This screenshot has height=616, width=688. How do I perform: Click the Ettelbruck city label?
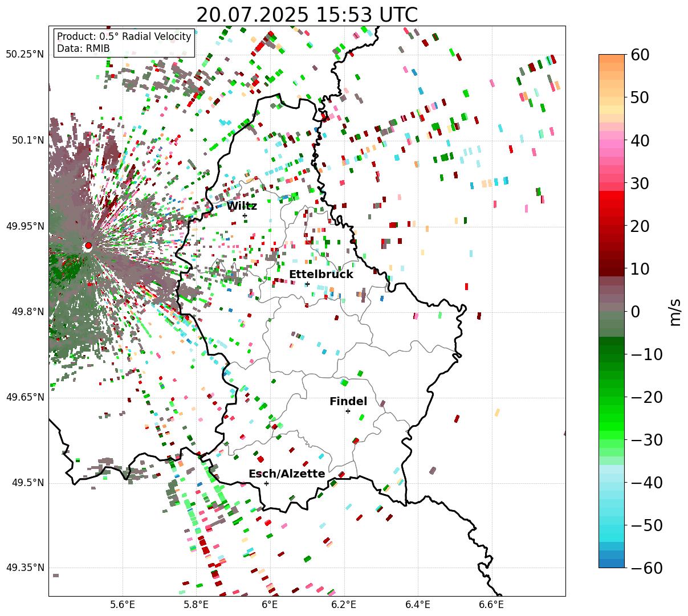coord(321,275)
